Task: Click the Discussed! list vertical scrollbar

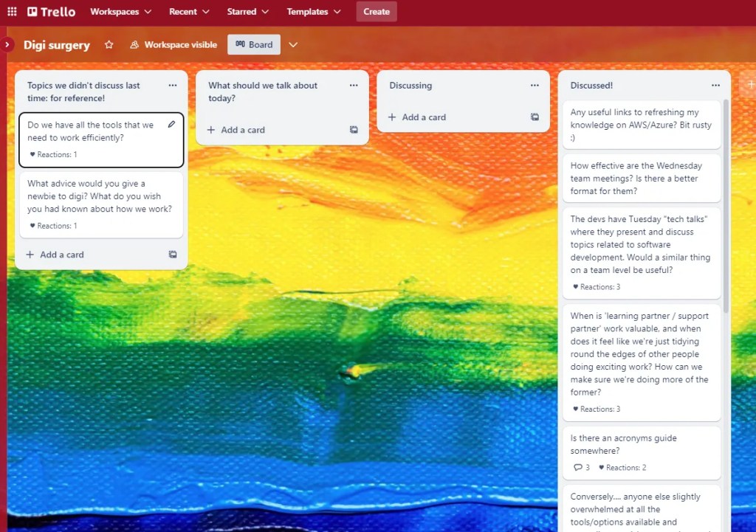Action: pos(725,207)
